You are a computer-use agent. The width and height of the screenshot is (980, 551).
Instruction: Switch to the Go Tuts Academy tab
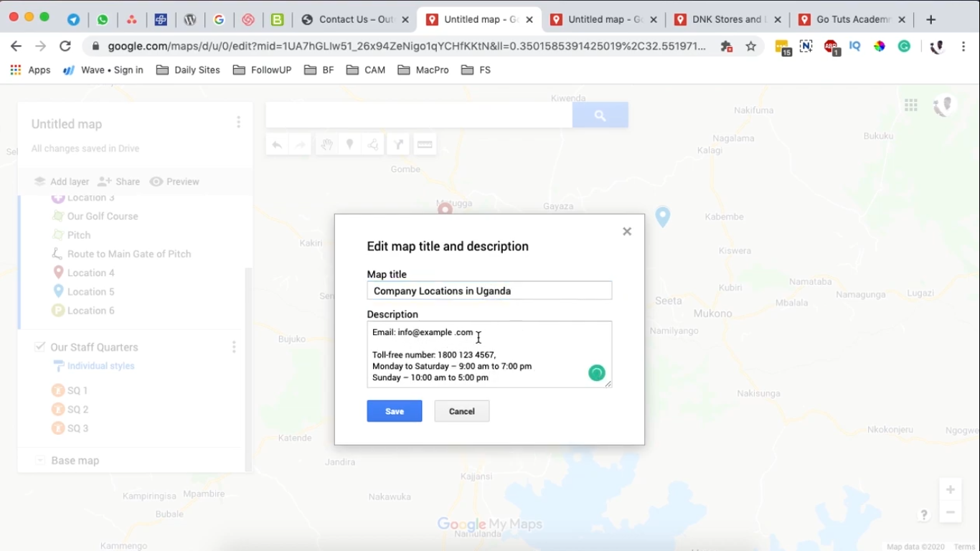pos(852,19)
